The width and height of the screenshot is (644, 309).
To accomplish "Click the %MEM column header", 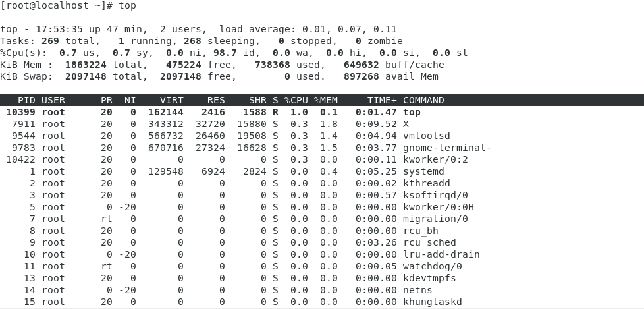I will pyautogui.click(x=326, y=101).
